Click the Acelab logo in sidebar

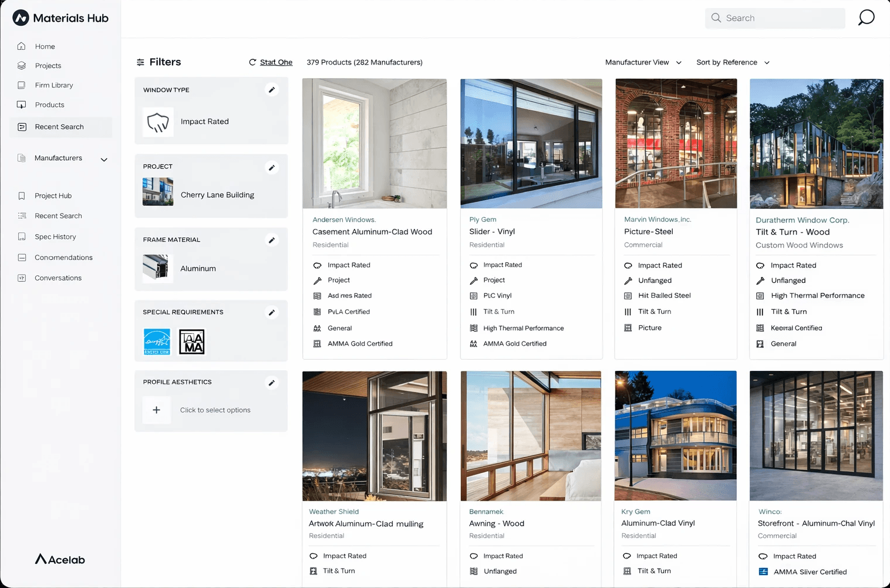pos(60,559)
